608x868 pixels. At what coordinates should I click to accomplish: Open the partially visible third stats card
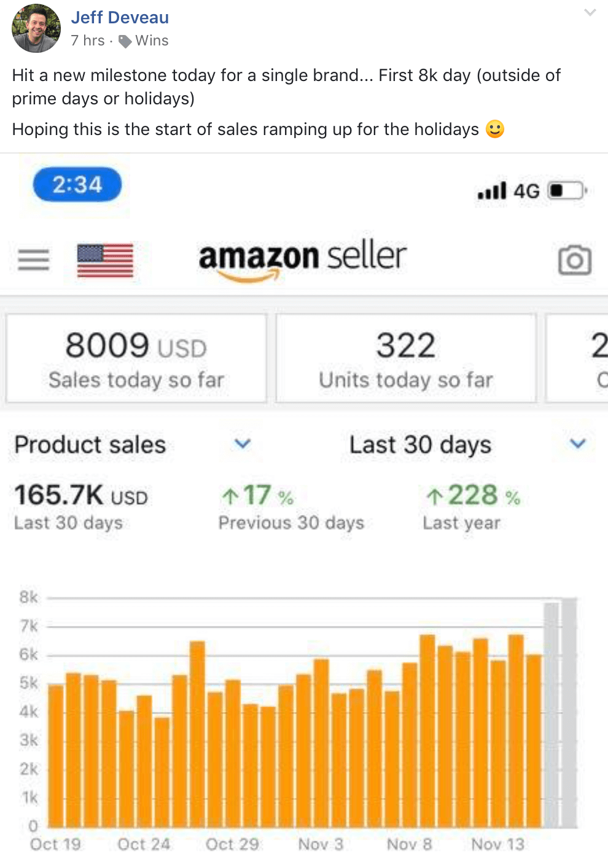tap(577, 358)
